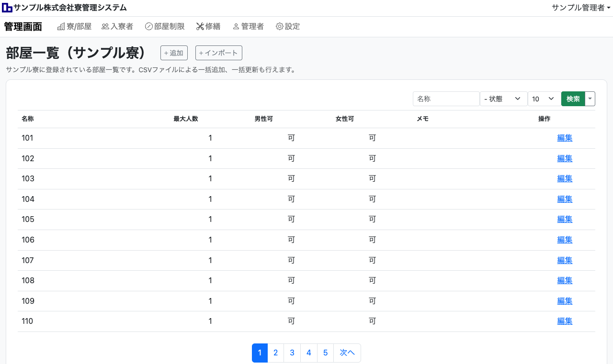Click the 設定 gear icon
Screen dimensions: 613x364
coord(280,27)
